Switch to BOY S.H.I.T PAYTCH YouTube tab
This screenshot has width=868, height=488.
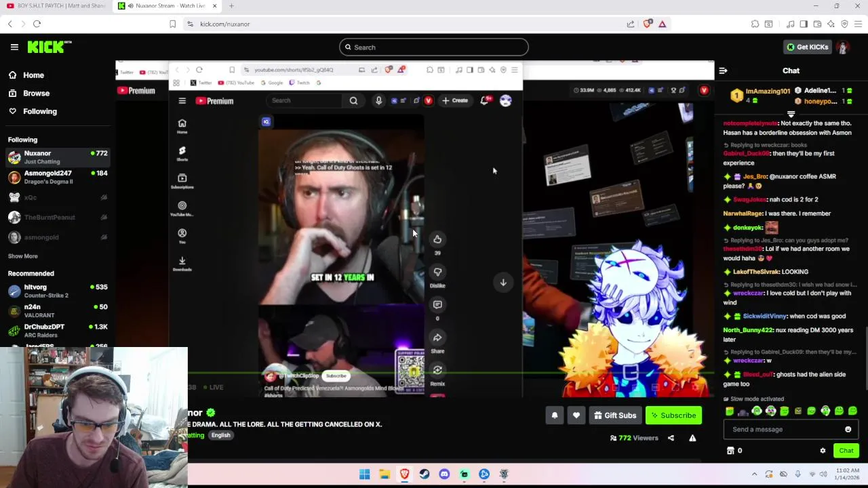click(x=56, y=5)
